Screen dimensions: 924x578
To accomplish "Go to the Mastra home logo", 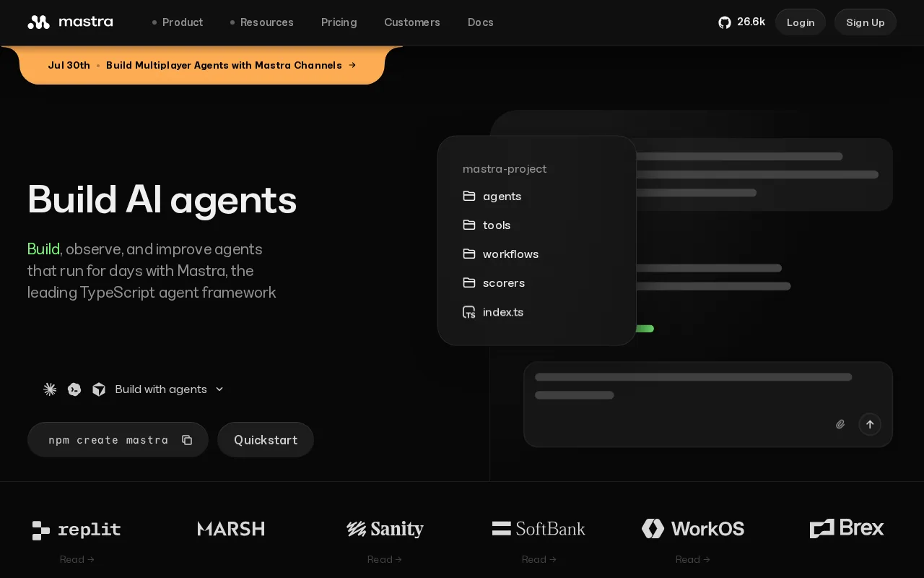I will [x=70, y=22].
